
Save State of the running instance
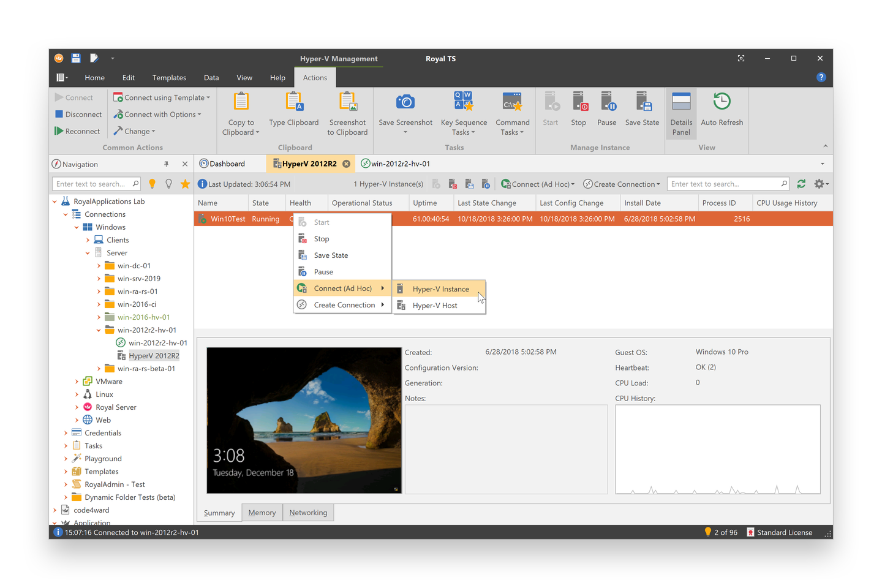point(642,113)
